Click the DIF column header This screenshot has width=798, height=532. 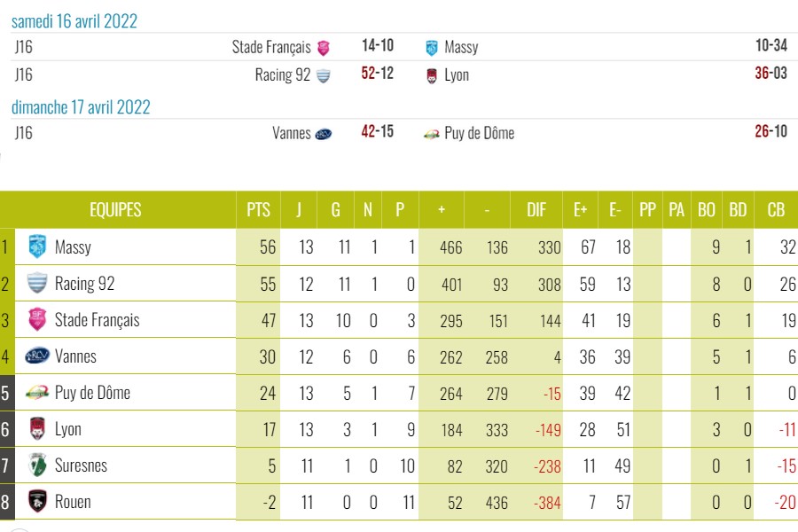tap(536, 210)
